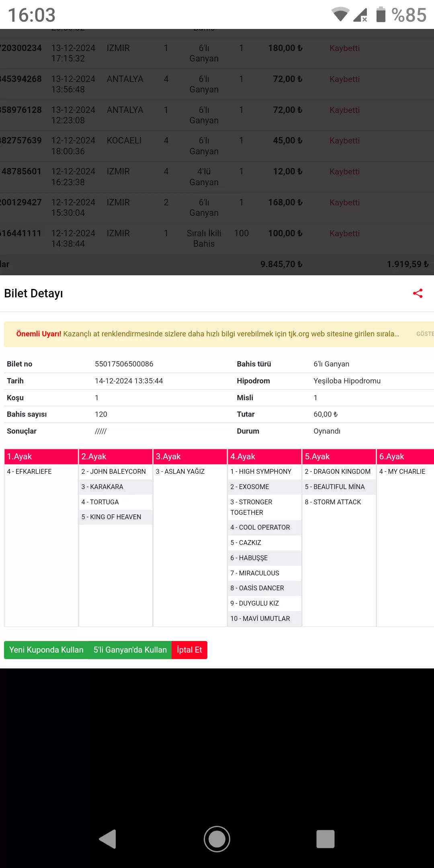This screenshot has width=434, height=868.
Task: Select the 1.Ayak column header
Action: click(41, 457)
